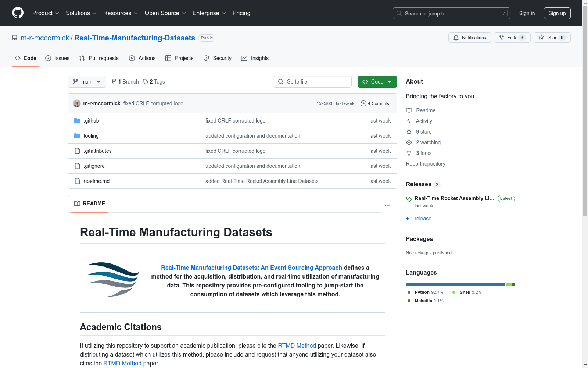Image resolution: width=588 pixels, height=368 pixels.
Task: Click the pulse icon beside Activity
Action: [x=409, y=121]
